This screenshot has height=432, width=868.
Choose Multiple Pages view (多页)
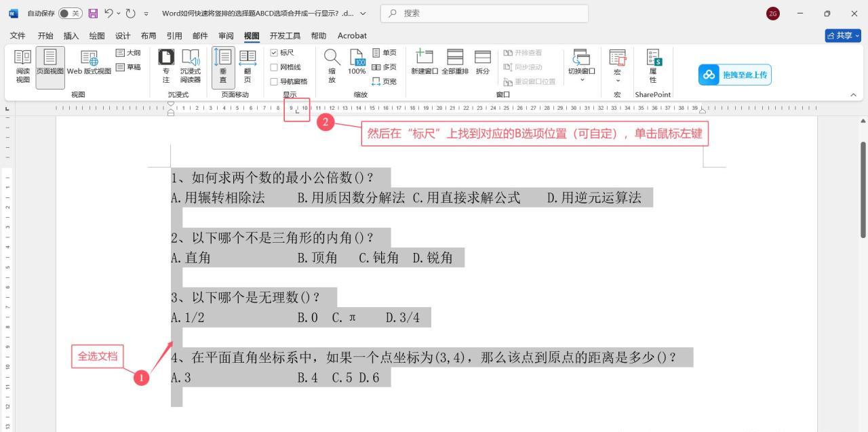point(384,67)
